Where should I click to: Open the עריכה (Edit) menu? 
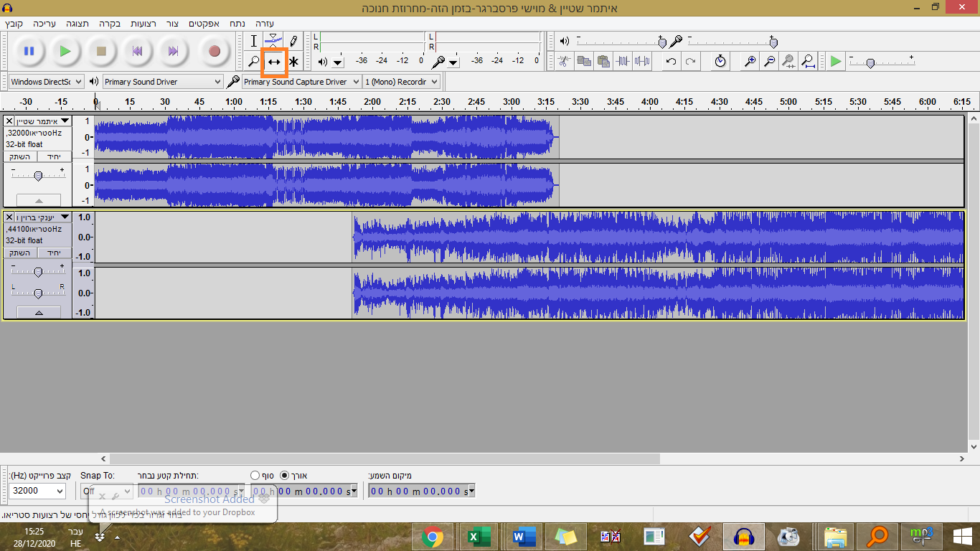click(x=44, y=24)
